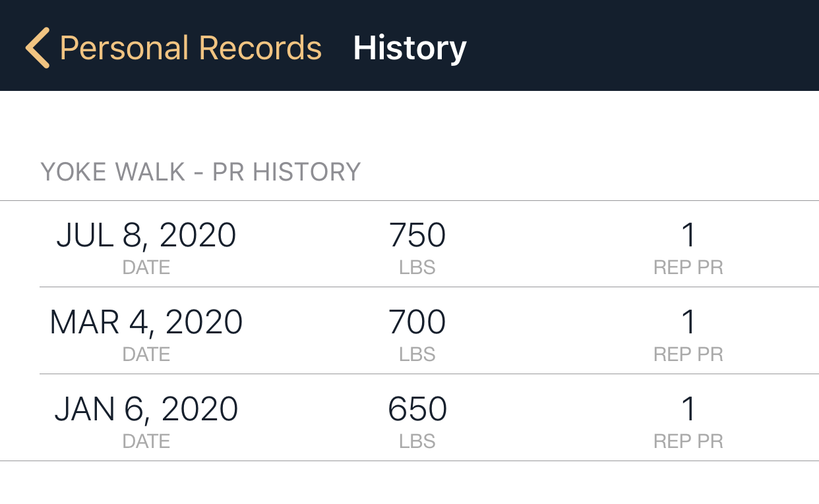This screenshot has height=504, width=819.
Task: Select the 650 LBS weight entry
Action: coord(418,409)
